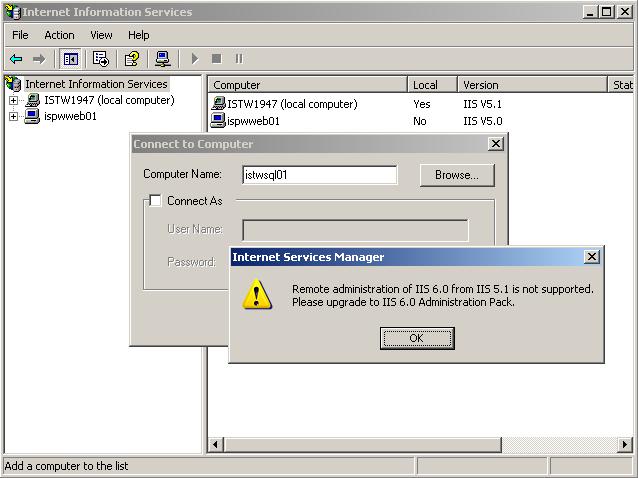Click the Stop item toolbar icon
This screenshot has width=638, height=478.
click(x=216, y=59)
